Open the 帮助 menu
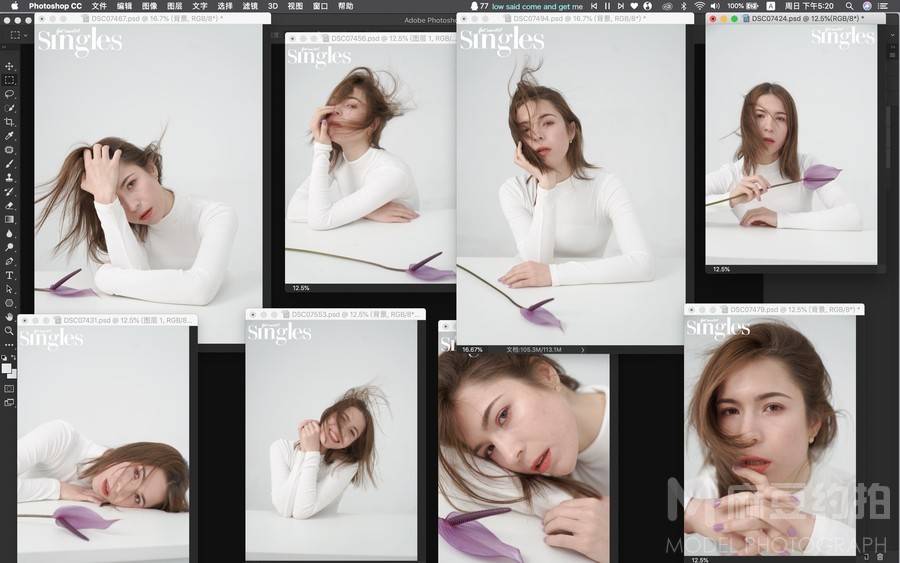This screenshot has width=900, height=563. tap(346, 6)
